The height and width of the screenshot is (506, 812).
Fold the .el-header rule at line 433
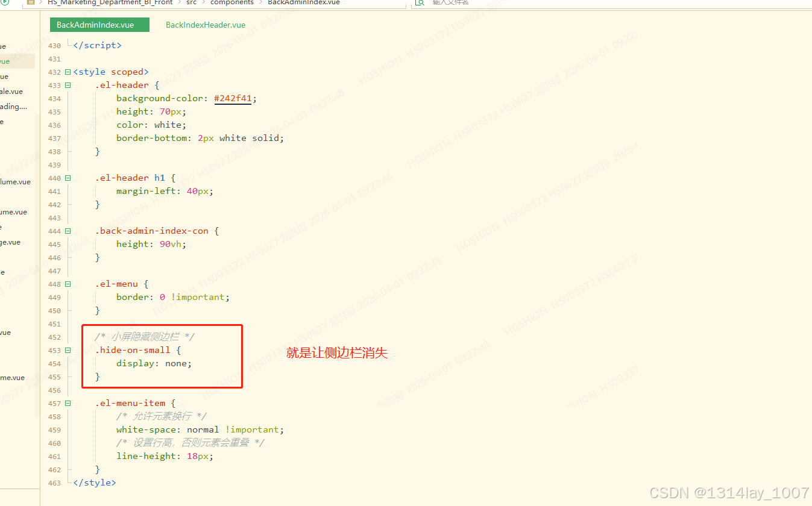[68, 85]
